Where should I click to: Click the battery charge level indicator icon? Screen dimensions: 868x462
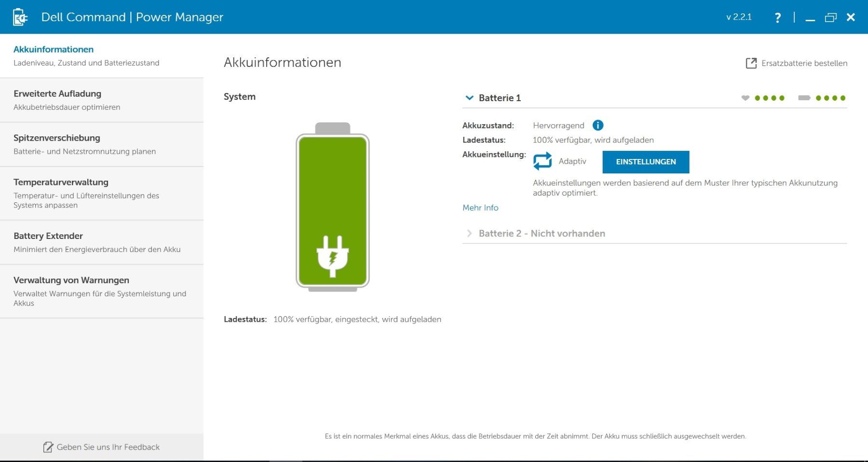[x=804, y=98]
